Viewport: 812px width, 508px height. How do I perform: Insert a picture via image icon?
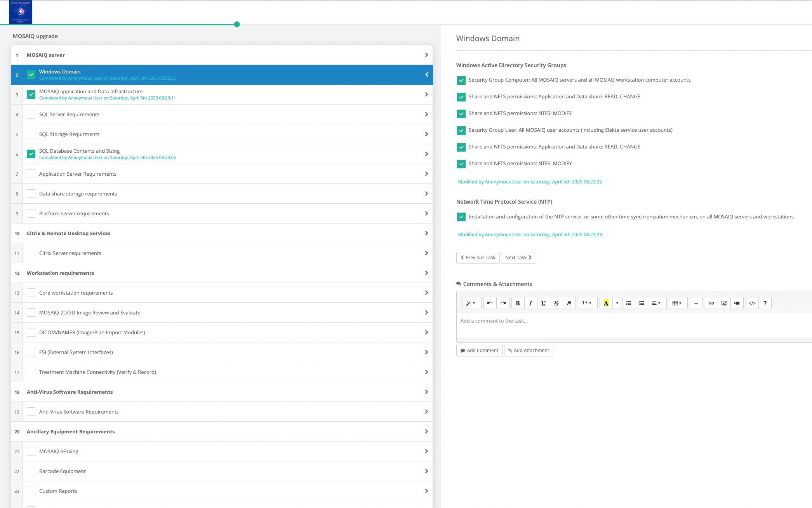coord(724,303)
